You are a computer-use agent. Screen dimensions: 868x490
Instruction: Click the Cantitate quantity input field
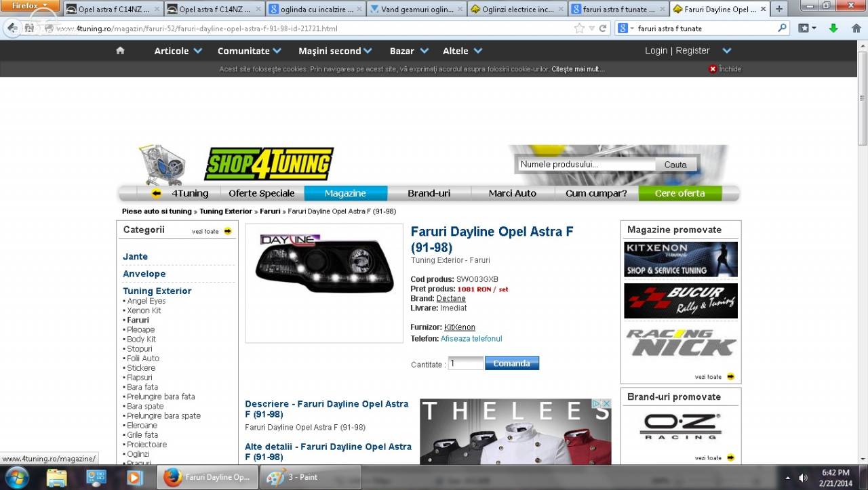[465, 363]
